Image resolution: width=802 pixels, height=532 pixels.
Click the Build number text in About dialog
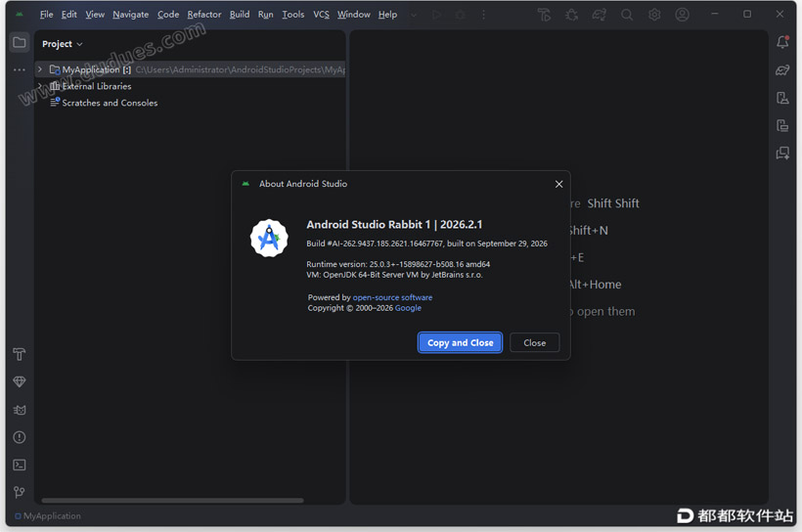(x=426, y=244)
